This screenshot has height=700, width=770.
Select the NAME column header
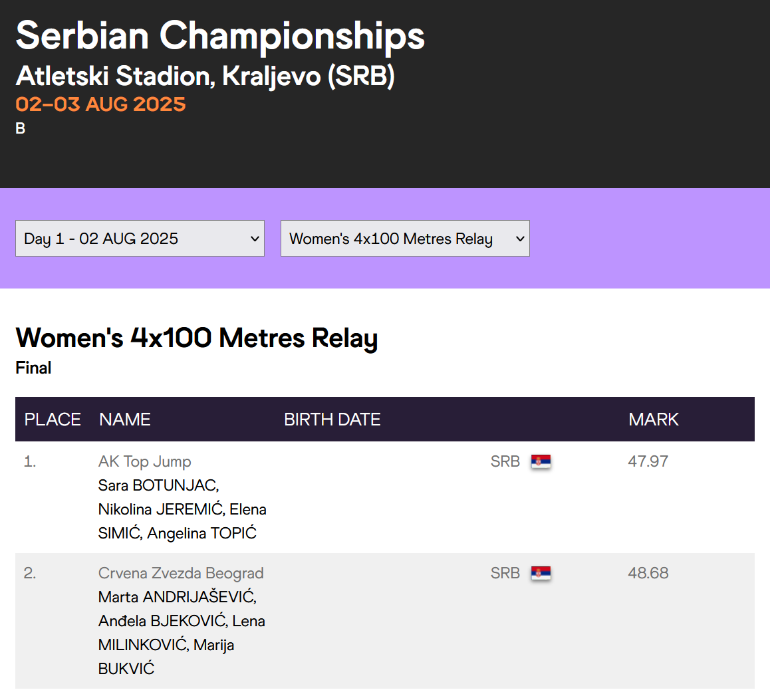click(125, 419)
